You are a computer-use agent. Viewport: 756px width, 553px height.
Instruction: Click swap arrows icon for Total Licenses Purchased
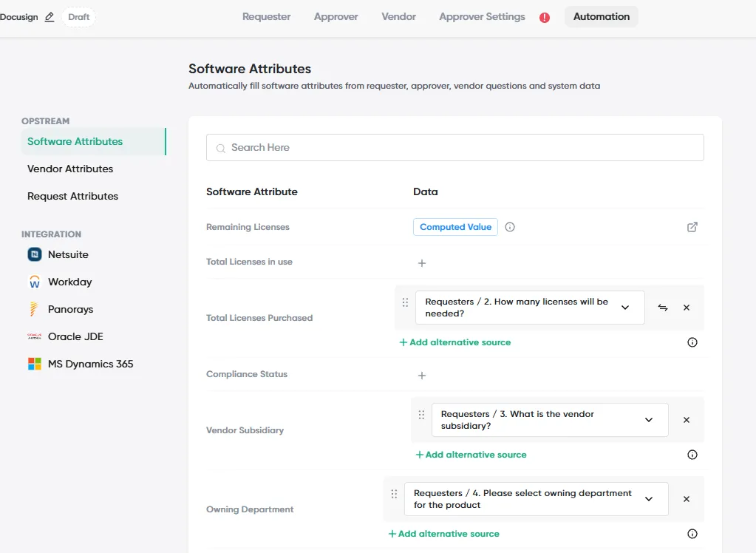[x=663, y=308]
